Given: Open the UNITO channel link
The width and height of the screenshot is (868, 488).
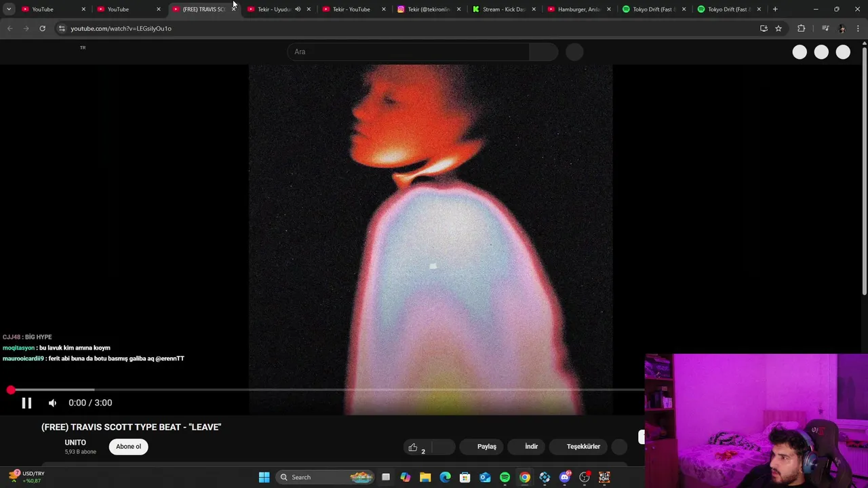Looking at the screenshot, I should [75, 443].
